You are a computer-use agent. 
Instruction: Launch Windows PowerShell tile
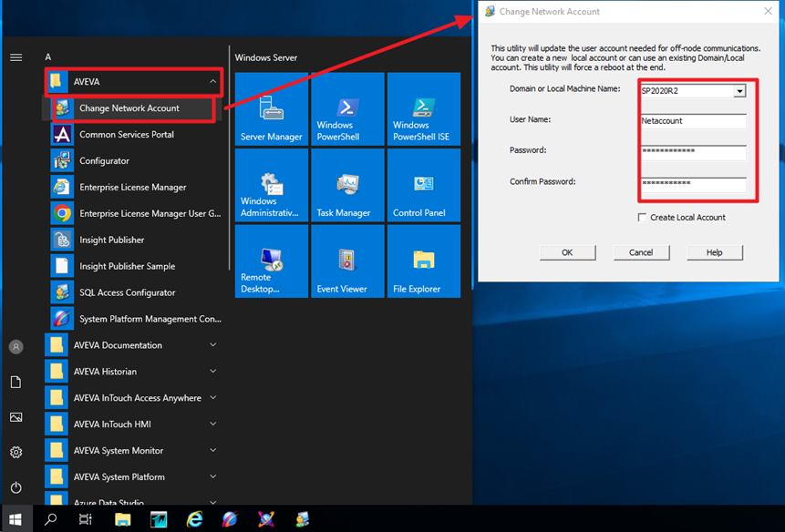click(x=347, y=109)
